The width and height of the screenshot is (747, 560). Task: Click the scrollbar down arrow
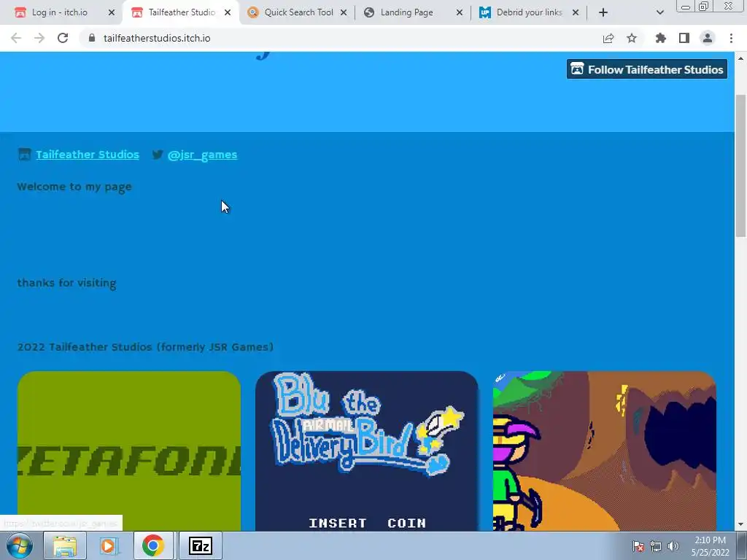(x=740, y=524)
